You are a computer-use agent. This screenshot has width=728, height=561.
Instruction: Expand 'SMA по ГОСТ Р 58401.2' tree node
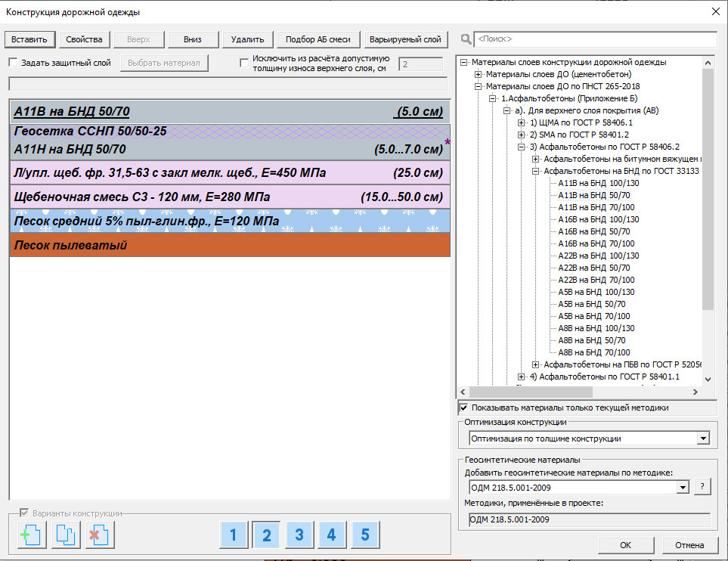point(522,135)
